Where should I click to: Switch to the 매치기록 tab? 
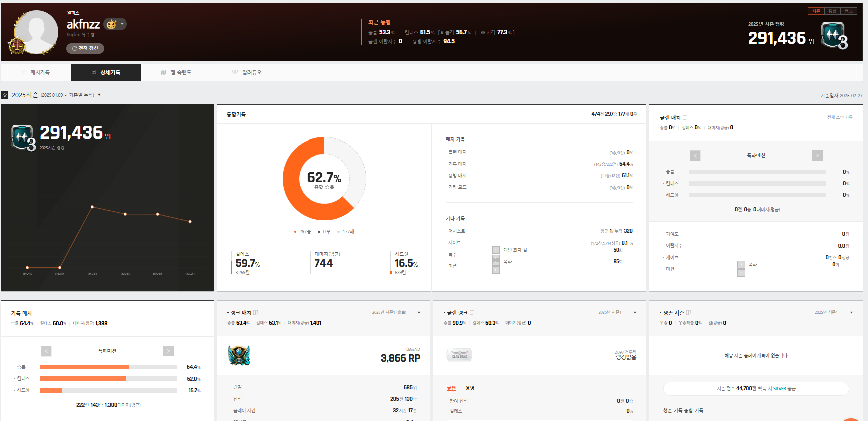point(36,72)
